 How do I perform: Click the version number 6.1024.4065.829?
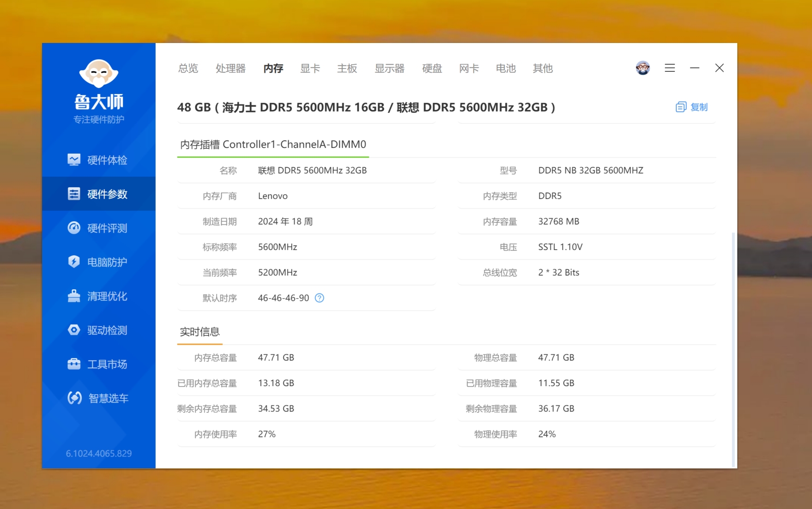tap(99, 453)
